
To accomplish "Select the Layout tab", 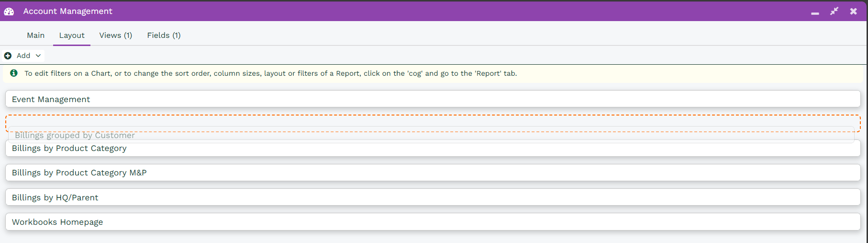I will 72,35.
